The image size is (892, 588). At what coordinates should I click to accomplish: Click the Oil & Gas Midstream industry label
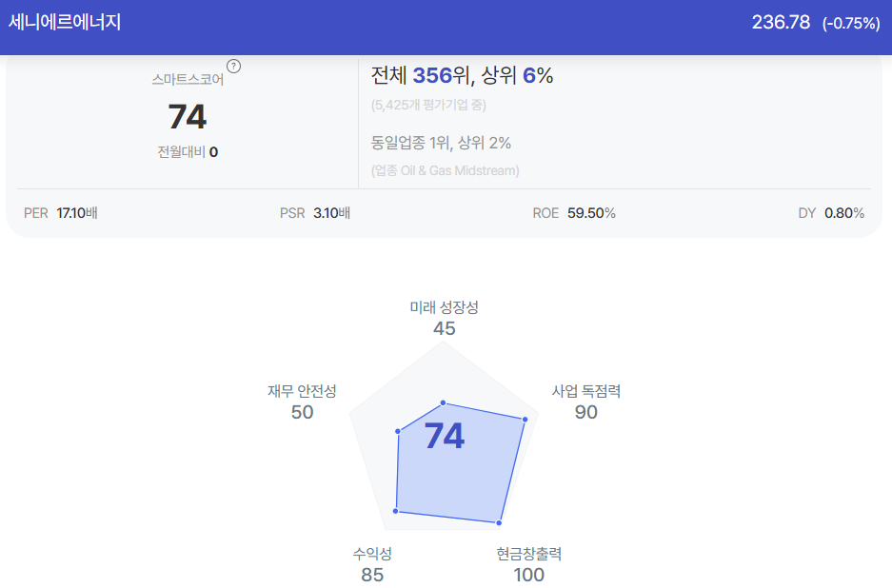coord(445,170)
